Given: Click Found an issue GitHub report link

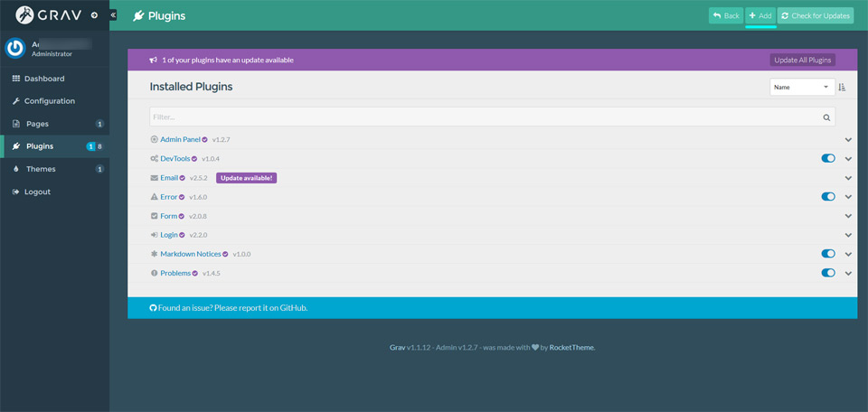Looking at the screenshot, I should pos(229,307).
